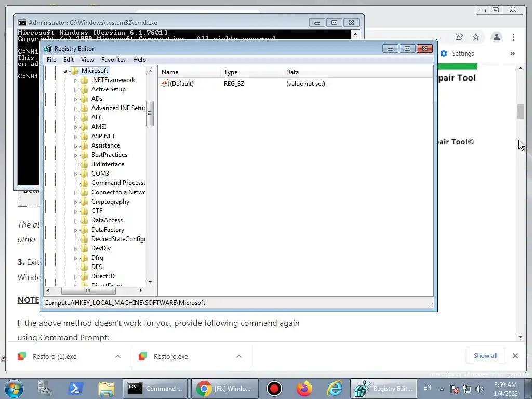532x399 pixels.
Task: Expand the ASP.NET registry key
Action: click(x=75, y=137)
